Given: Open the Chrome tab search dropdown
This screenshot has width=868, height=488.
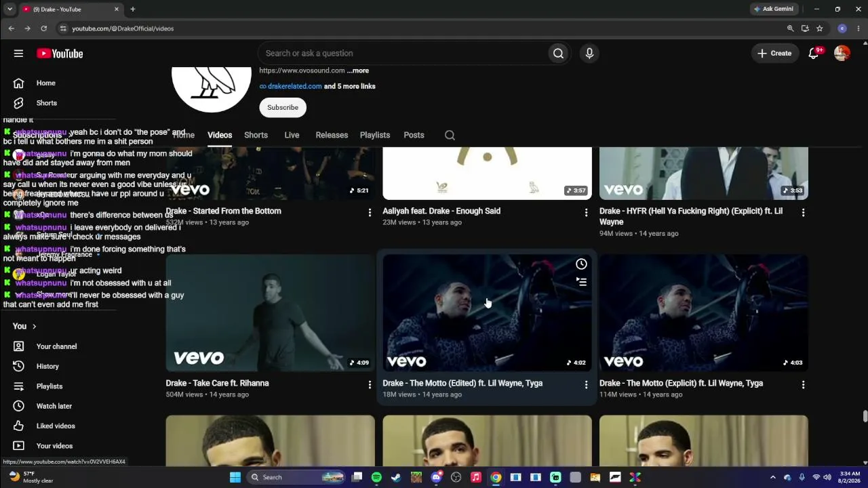Looking at the screenshot, I should tap(9, 9).
